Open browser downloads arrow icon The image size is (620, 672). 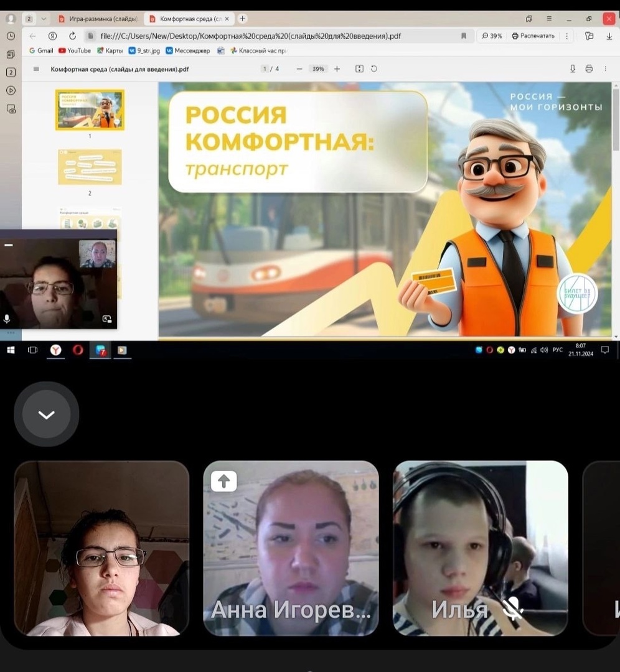pos(609,37)
